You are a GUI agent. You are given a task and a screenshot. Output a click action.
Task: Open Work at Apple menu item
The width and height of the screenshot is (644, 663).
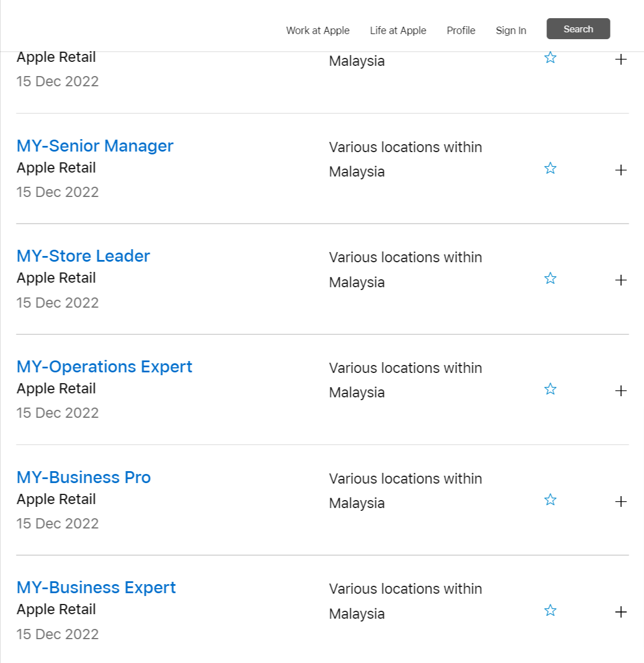pyautogui.click(x=318, y=31)
